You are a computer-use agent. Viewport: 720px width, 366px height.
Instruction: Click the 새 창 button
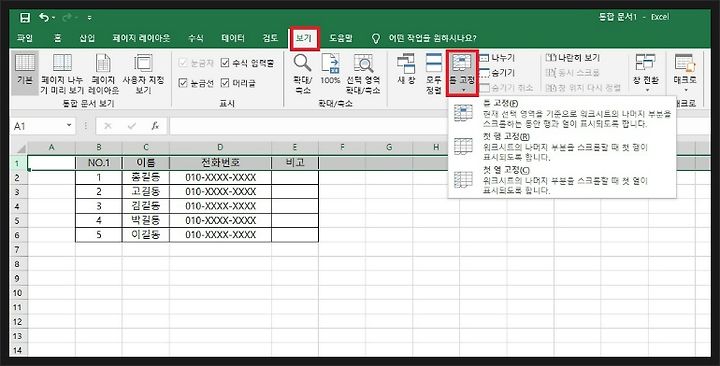click(x=406, y=70)
